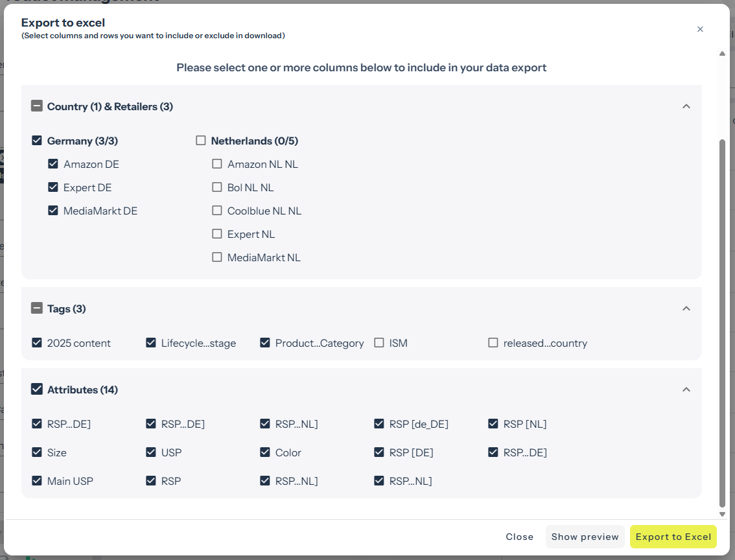Check the Bol NL NL retailer
Screen dimensions: 735x560
pos(217,187)
